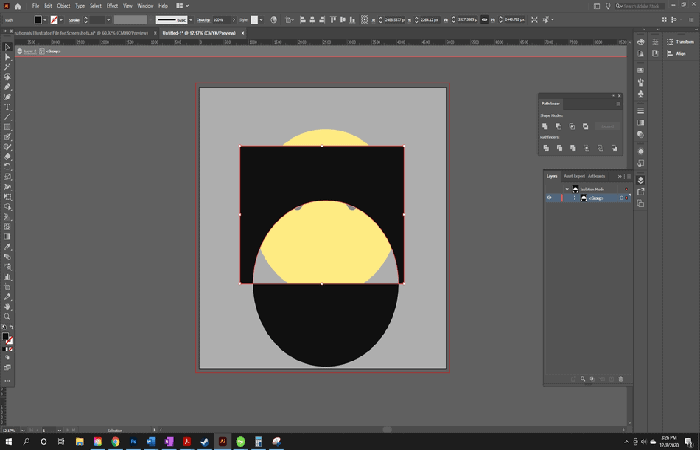Open Layers panel icon in dock
This screenshot has width=700, height=450.
tap(641, 180)
